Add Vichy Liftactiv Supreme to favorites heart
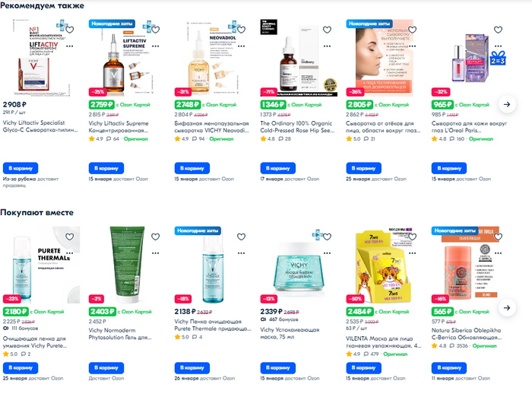Screen dimensions: 532x394 [155, 30]
